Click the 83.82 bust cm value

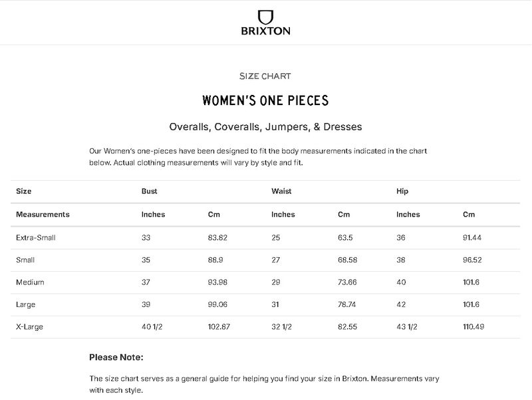point(219,237)
